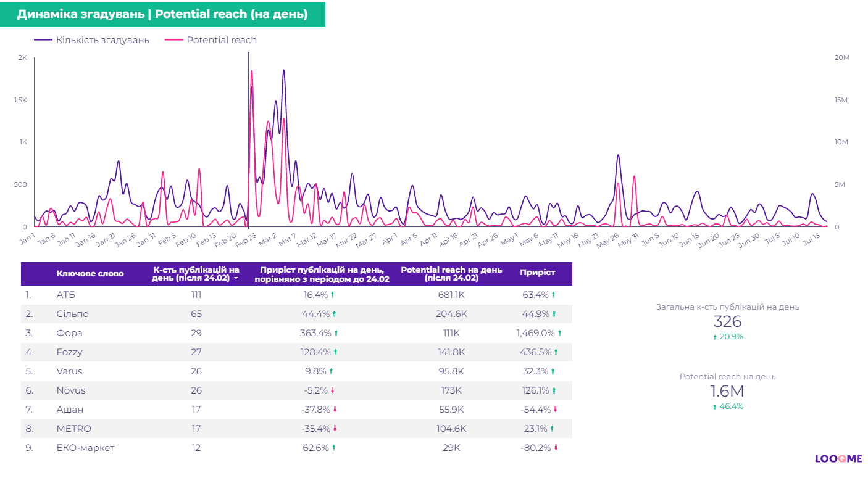Click the 1.6M potential reach scorecard value
Image resolution: width=868 pixels, height=478 pixels.
coord(727,391)
